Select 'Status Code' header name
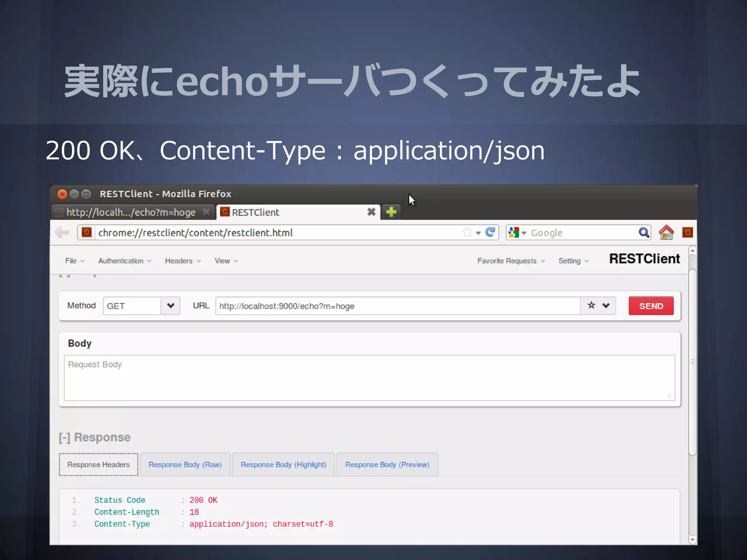 click(x=120, y=500)
